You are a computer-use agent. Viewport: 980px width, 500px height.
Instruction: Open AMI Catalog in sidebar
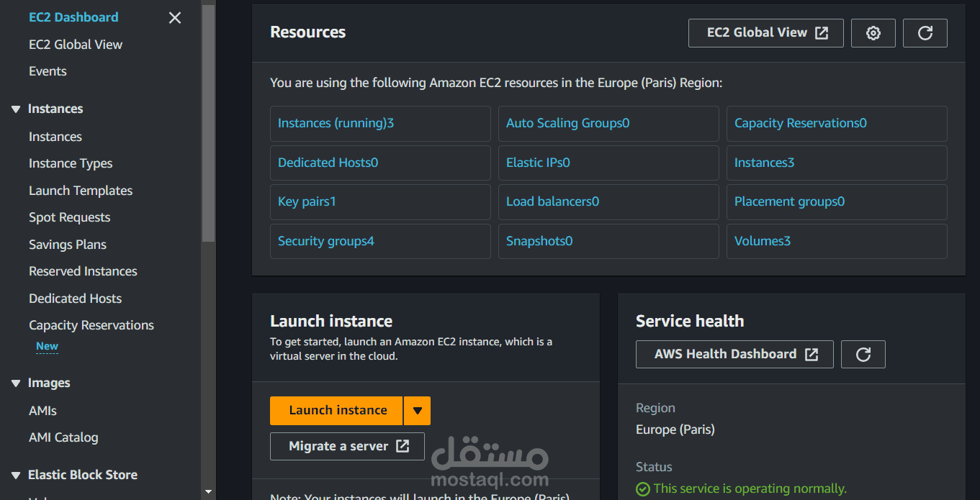63,437
